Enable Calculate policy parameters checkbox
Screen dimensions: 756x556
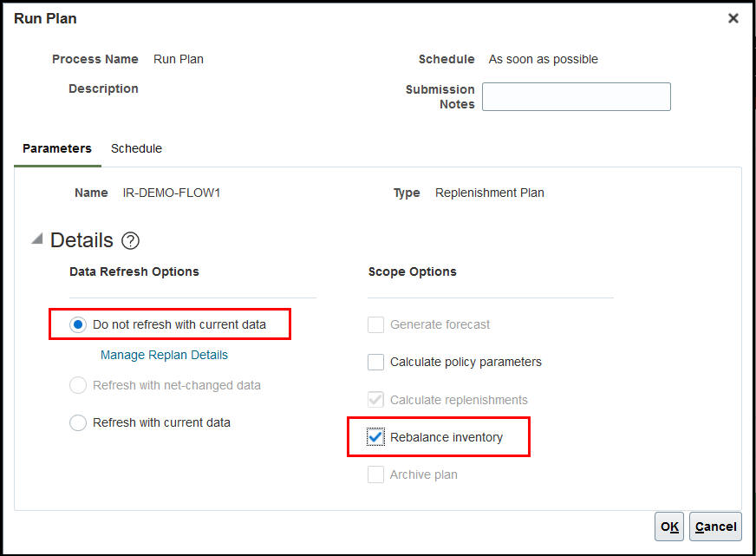(x=375, y=362)
